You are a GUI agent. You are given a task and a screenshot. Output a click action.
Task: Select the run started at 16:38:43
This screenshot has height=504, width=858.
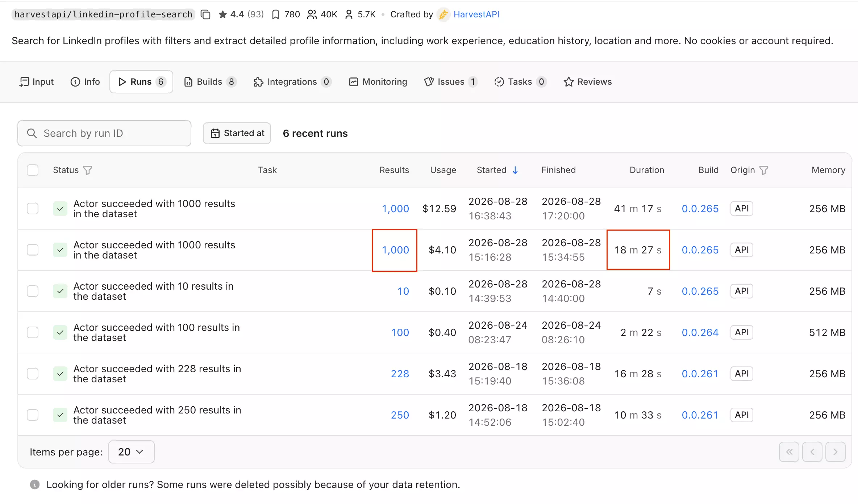(33, 209)
